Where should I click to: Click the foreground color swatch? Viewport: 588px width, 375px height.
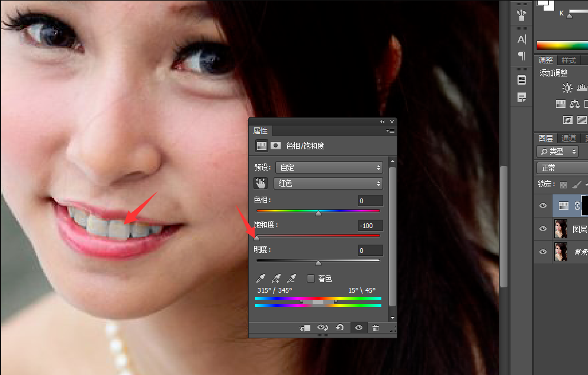(544, 3)
